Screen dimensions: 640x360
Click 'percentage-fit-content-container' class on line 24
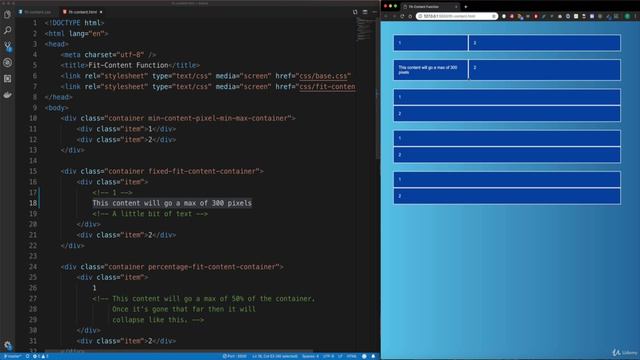click(x=212, y=267)
